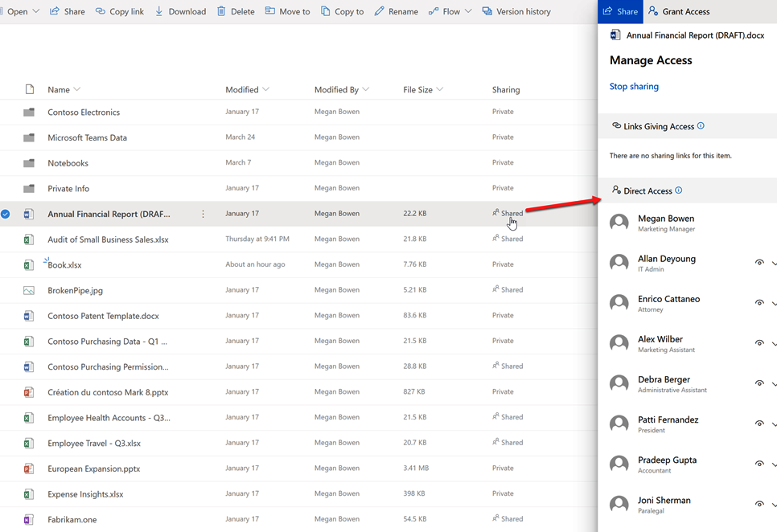Click Patti Fernandez's avatar icon
Screen dimensions: 777x532
point(619,424)
